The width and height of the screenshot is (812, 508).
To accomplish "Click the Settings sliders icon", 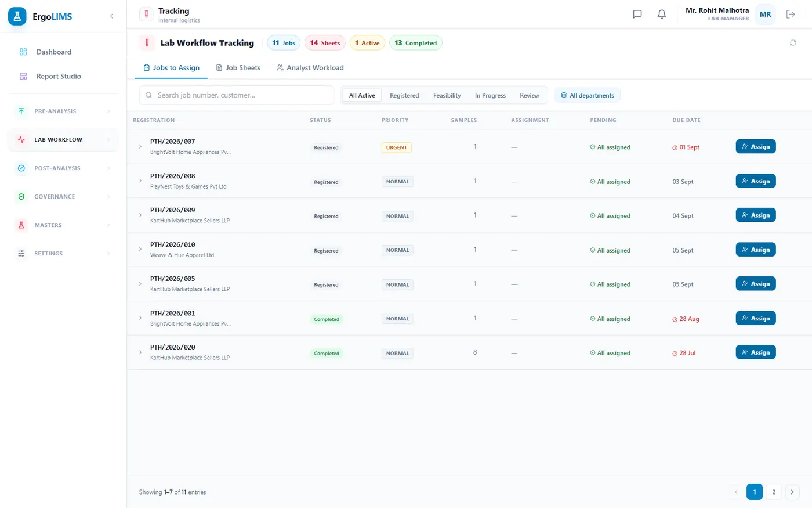I will (21, 253).
